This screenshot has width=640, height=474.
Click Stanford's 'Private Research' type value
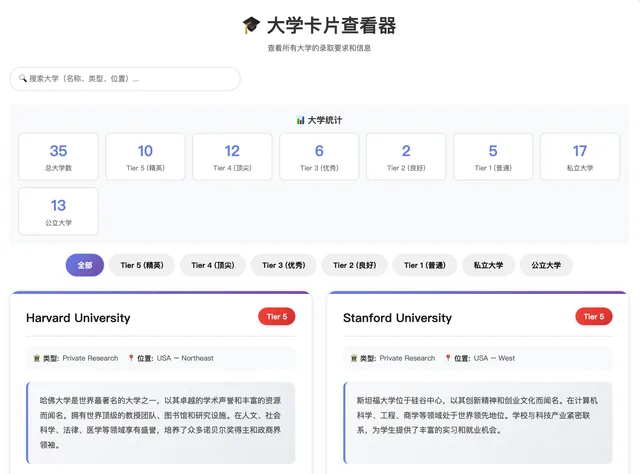click(407, 358)
